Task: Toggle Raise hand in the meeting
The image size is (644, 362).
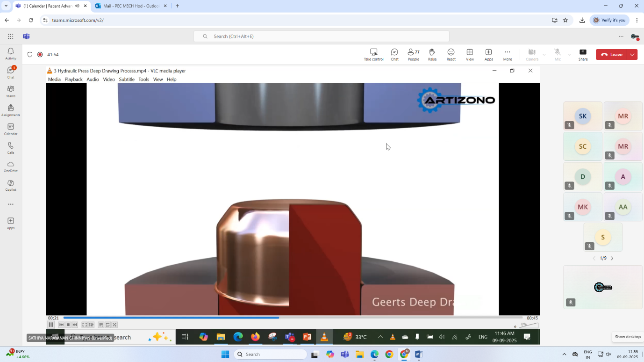Action: [432, 54]
